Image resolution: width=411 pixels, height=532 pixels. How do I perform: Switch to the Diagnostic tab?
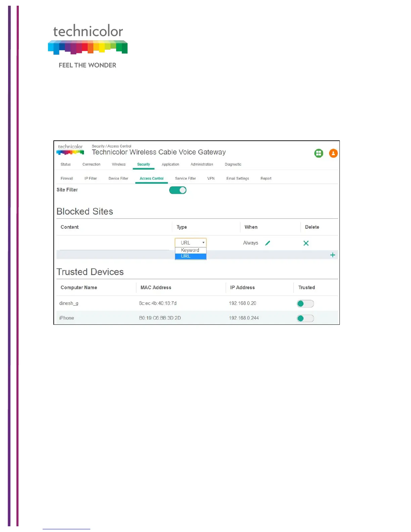pos(233,164)
